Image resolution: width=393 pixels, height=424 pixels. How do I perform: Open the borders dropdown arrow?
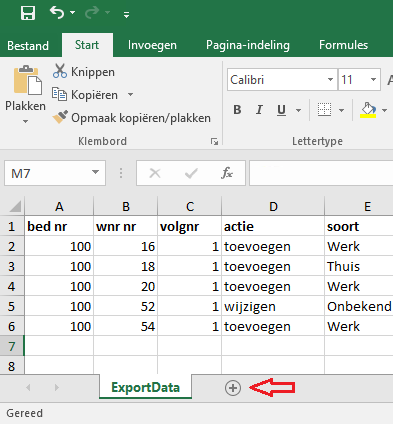pos(341,110)
